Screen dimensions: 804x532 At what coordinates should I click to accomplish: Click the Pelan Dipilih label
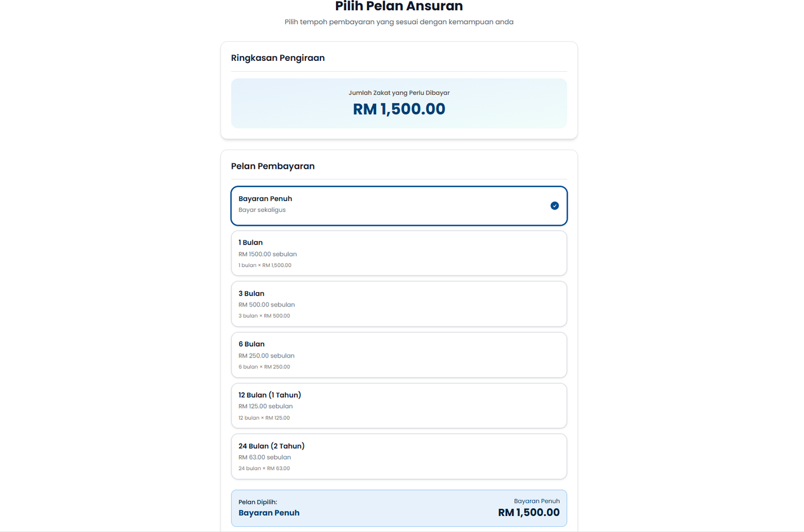tap(258, 502)
